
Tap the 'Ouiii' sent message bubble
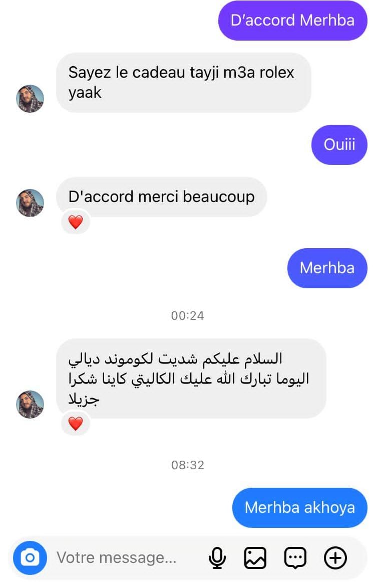tap(339, 144)
